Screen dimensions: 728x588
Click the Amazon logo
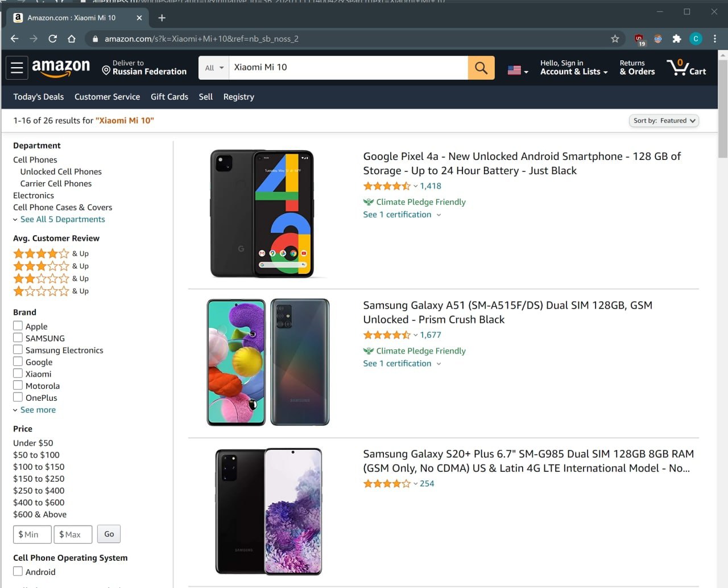click(61, 68)
